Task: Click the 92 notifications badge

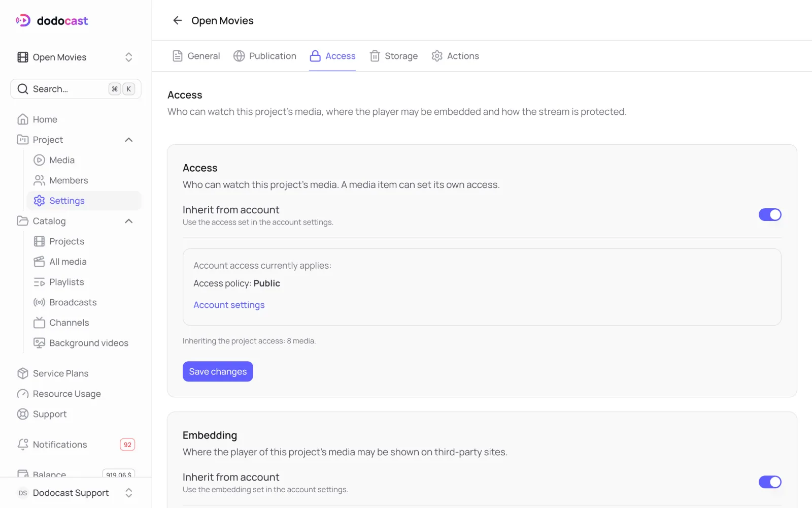Action: (127, 444)
